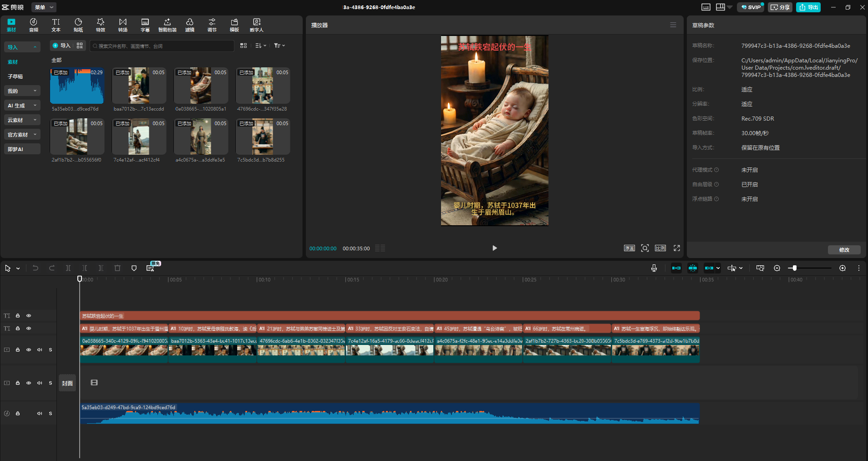Open the 数字人 digital human panel
Image resolution: width=868 pixels, height=461 pixels.
[257, 25]
